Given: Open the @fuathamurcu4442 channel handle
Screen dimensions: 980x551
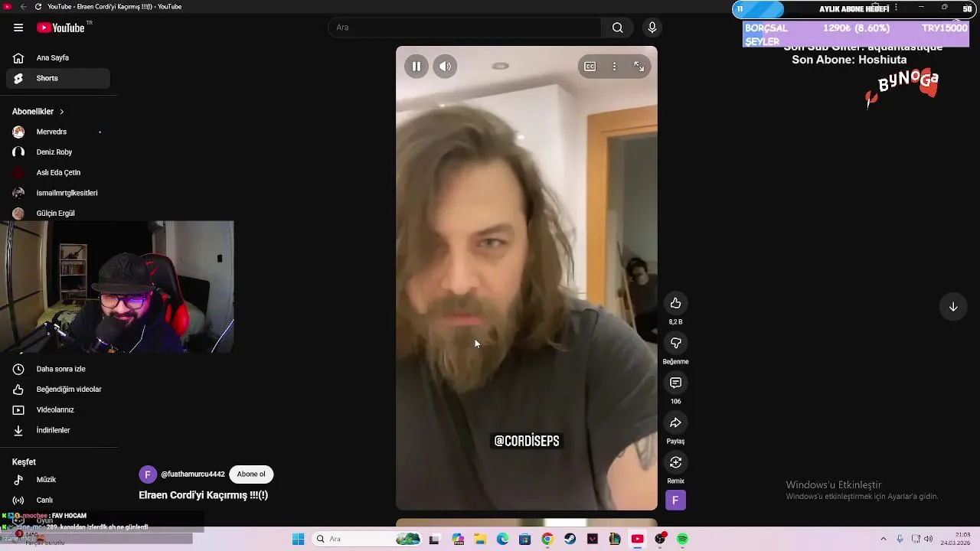Looking at the screenshot, I should coord(193,474).
